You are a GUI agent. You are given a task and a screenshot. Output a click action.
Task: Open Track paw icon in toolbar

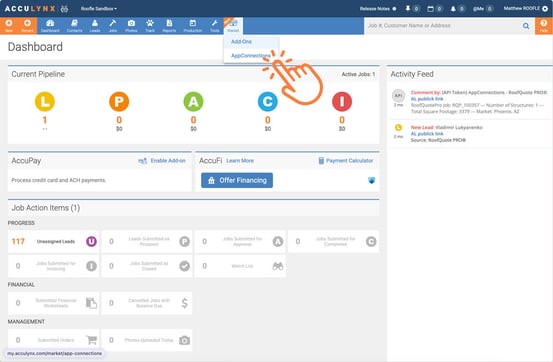pos(150,26)
